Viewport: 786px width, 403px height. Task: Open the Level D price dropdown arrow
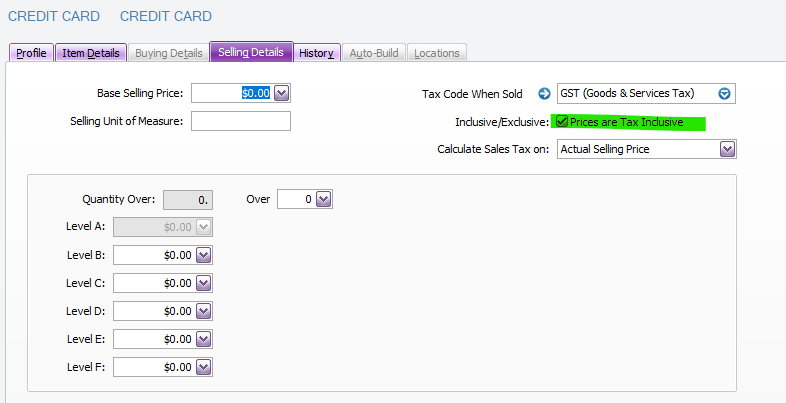point(204,311)
